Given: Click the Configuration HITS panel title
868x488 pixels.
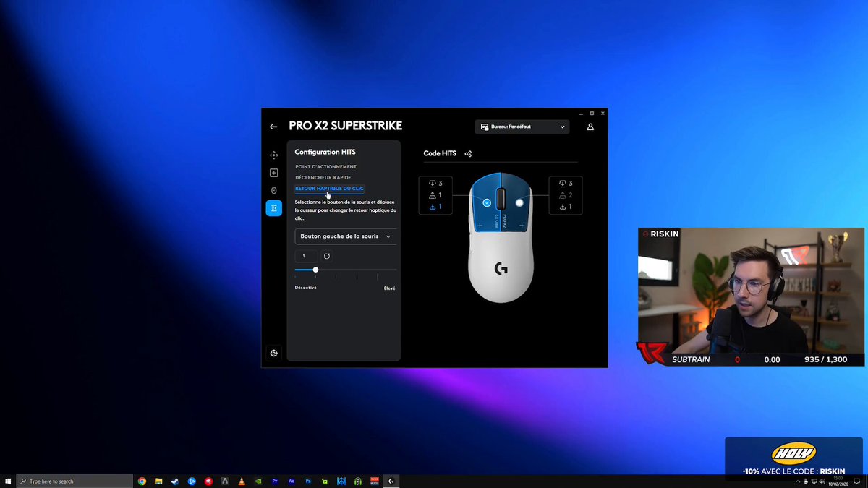Looking at the screenshot, I should click(325, 153).
